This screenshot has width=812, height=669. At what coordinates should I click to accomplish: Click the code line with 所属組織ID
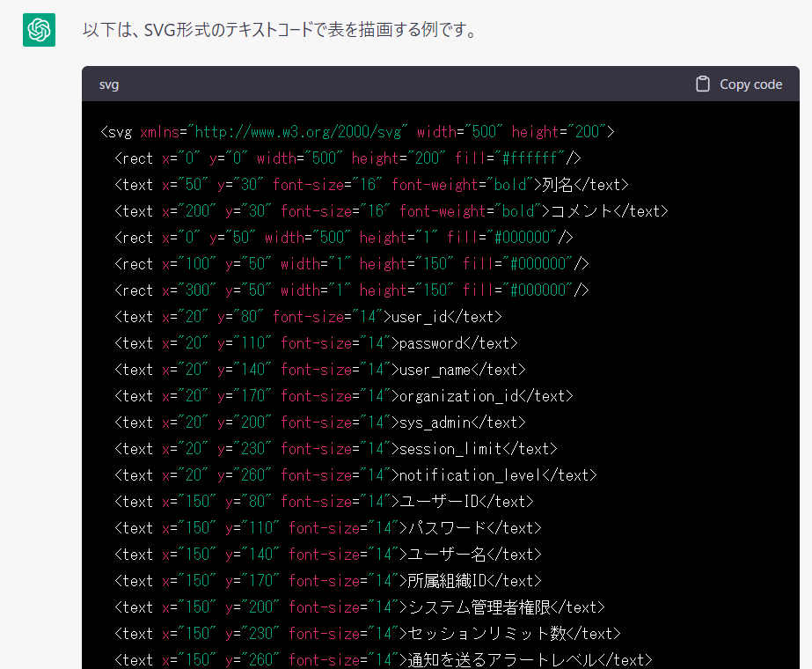[x=328, y=582]
